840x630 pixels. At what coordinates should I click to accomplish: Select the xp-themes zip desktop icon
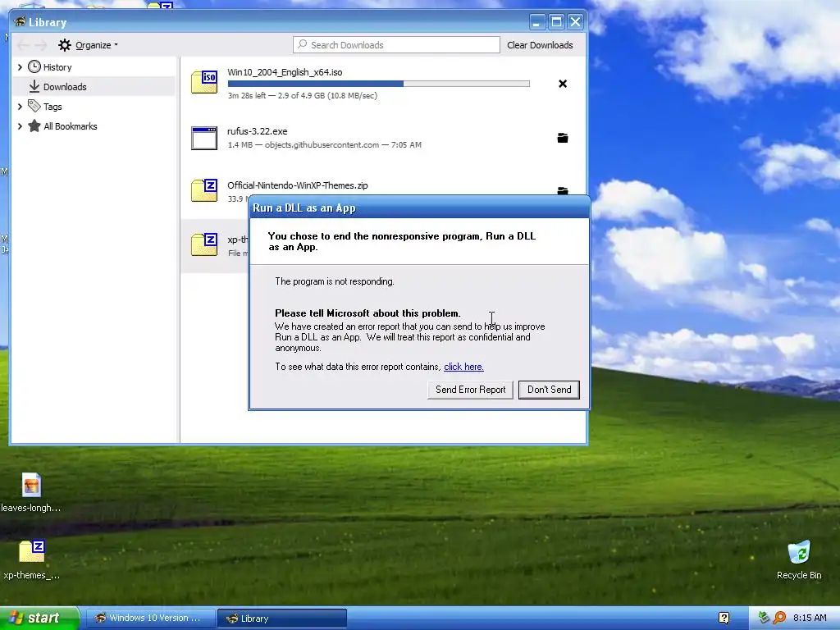31,559
